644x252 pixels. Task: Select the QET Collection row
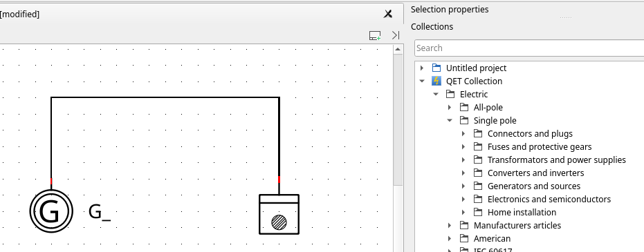[x=529, y=81]
